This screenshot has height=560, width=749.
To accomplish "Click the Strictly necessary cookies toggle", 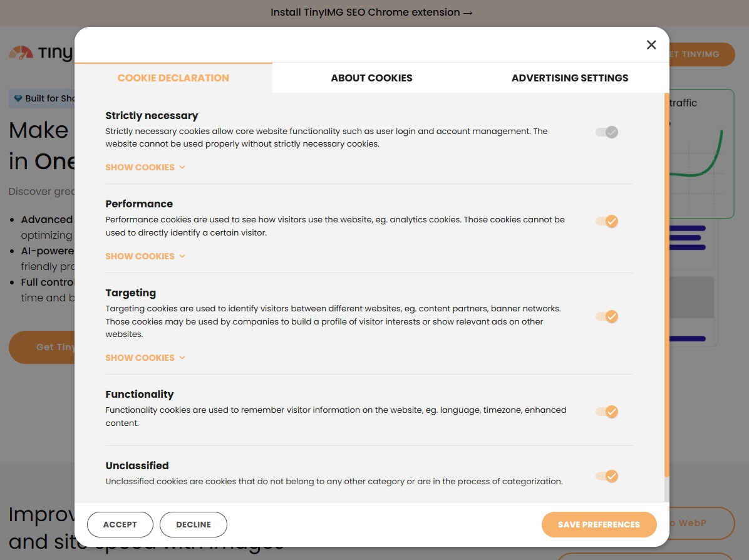I will tap(606, 132).
